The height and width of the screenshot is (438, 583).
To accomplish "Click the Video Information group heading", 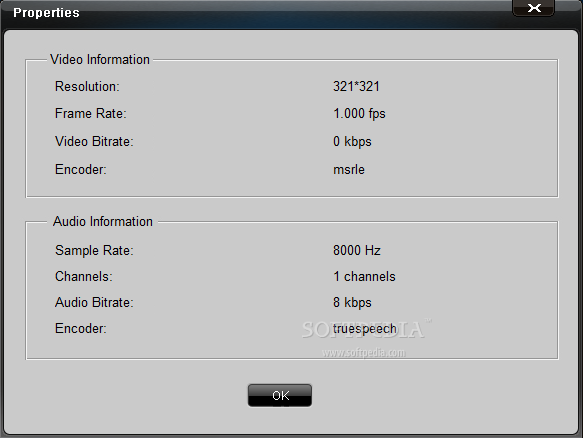I will (x=100, y=59).
